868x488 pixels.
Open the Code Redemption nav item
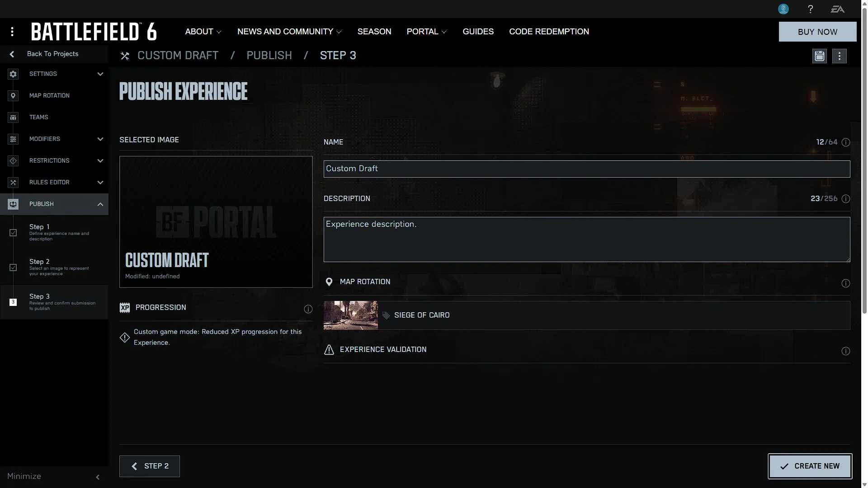[549, 32]
